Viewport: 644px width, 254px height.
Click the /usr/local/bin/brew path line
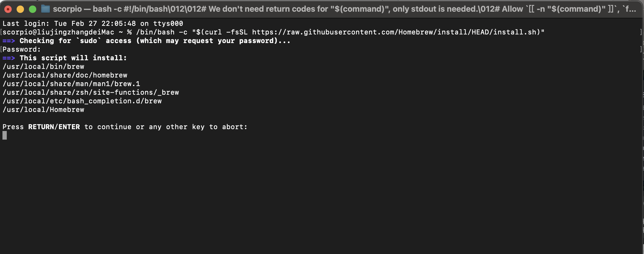click(43, 67)
